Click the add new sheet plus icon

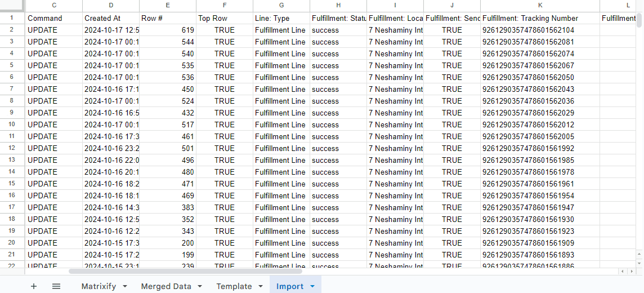pos(34,286)
